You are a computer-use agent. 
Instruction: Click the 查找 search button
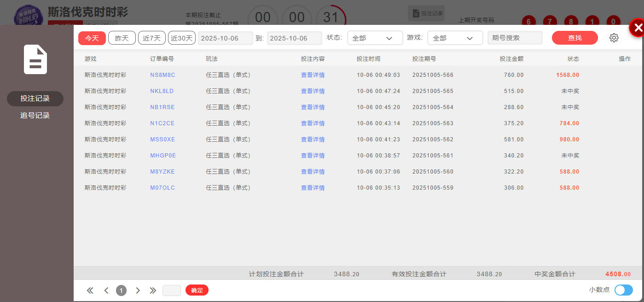[x=574, y=38]
